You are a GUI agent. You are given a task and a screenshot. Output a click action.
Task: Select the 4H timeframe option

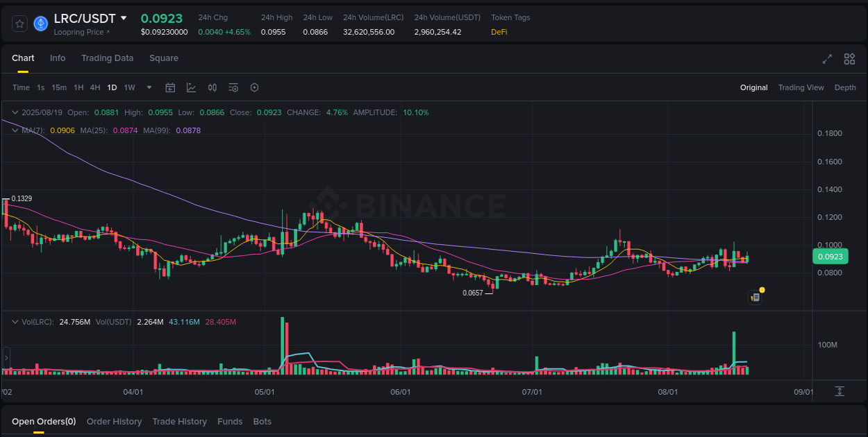click(x=95, y=87)
